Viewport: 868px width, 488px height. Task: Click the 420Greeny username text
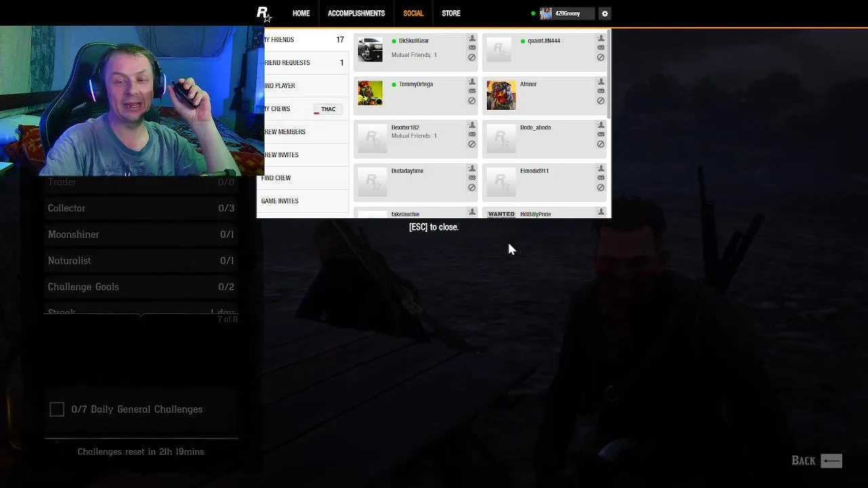tap(568, 14)
